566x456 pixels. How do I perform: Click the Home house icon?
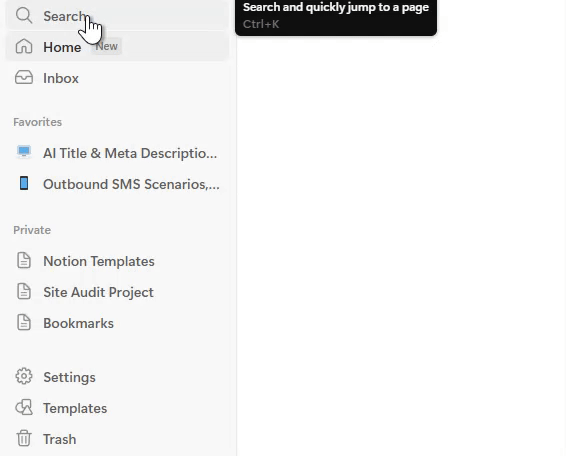24,47
